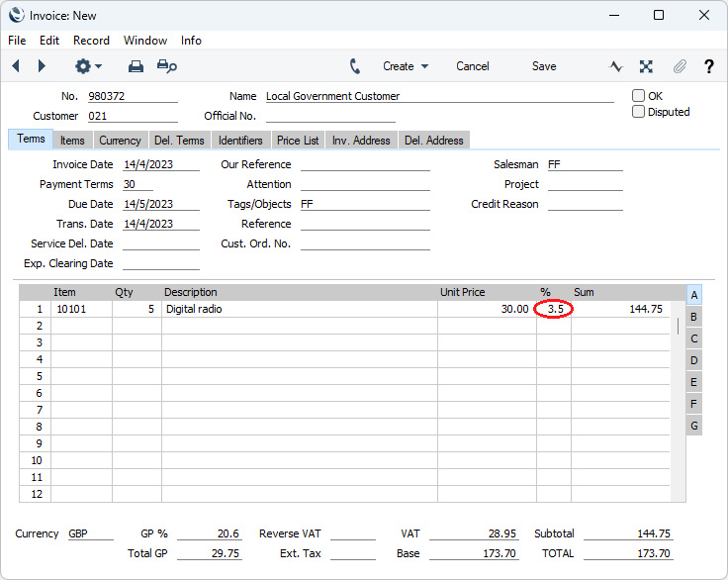Select flip B of the item matrix
Image resolution: width=728 pixels, height=580 pixels.
[x=693, y=317]
